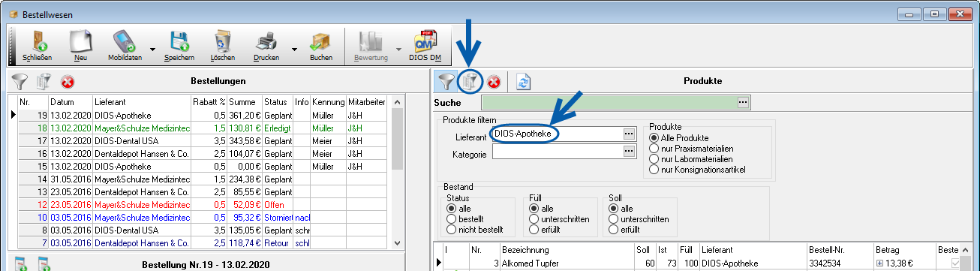Open the Lieferant filter picker button
The width and height of the screenshot is (980, 271).
point(630,134)
